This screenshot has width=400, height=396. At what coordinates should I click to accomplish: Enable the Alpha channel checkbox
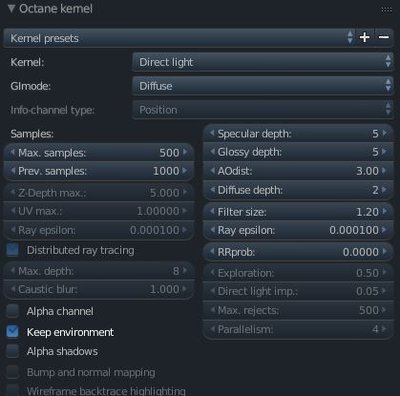13,311
